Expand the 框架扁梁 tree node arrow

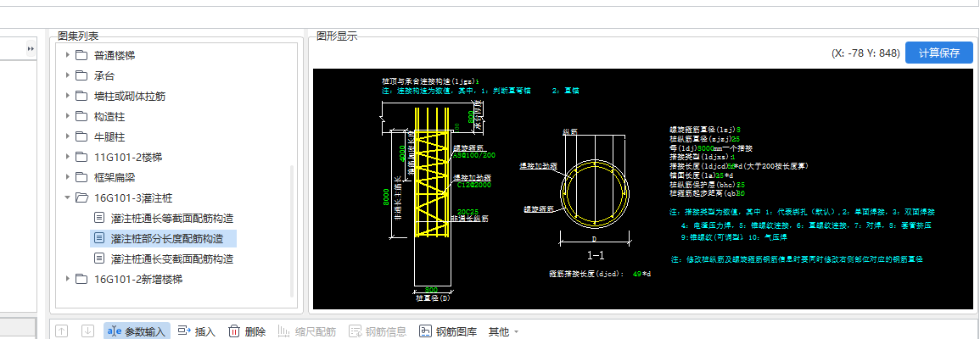click(x=68, y=177)
